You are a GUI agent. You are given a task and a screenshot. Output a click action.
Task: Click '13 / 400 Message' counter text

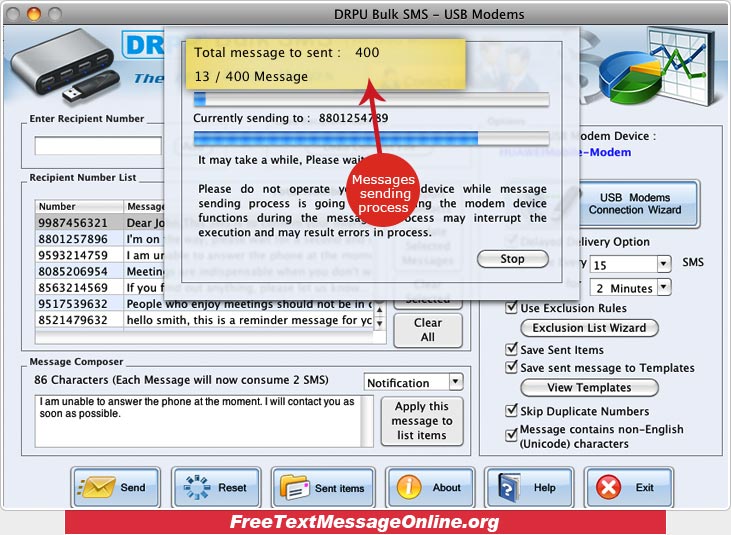click(x=251, y=76)
